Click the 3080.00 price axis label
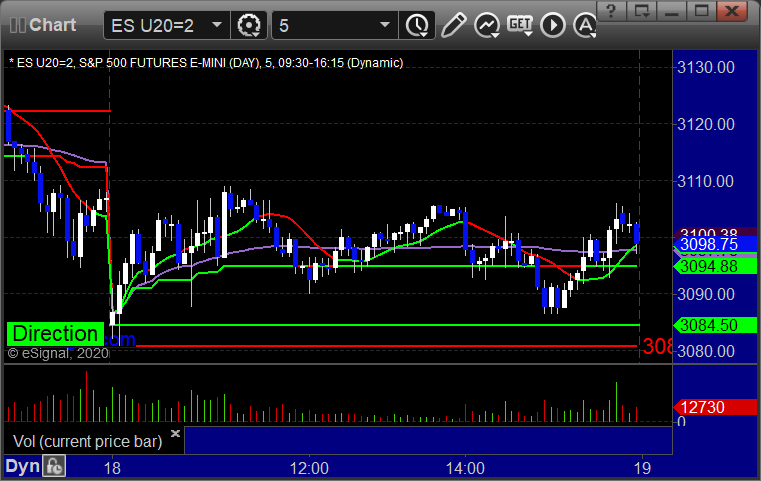Screen dimensions: 761x481 point(706,351)
